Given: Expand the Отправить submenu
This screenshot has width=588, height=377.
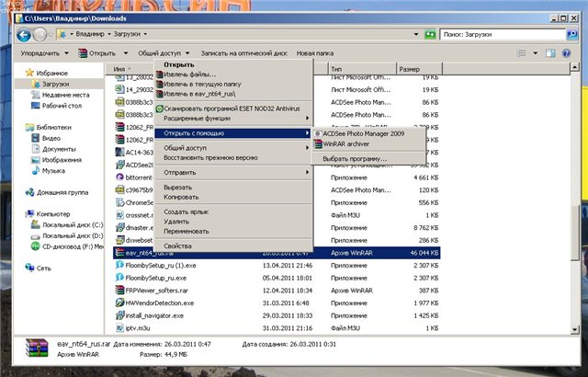Looking at the screenshot, I should click(x=233, y=173).
